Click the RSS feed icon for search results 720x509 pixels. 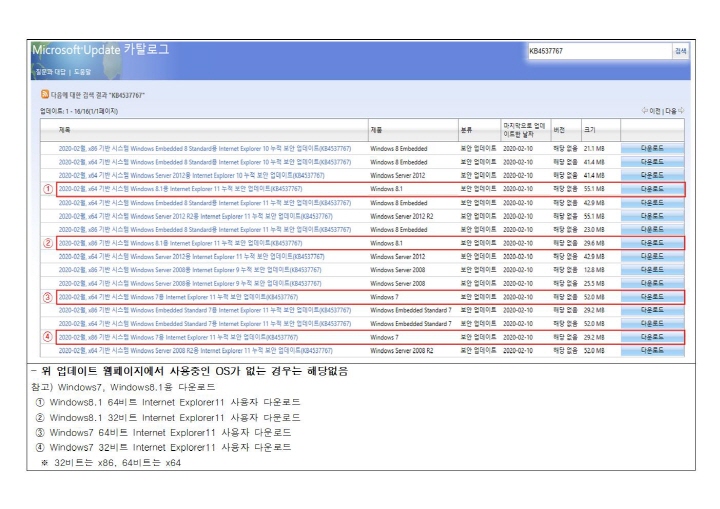(45, 95)
